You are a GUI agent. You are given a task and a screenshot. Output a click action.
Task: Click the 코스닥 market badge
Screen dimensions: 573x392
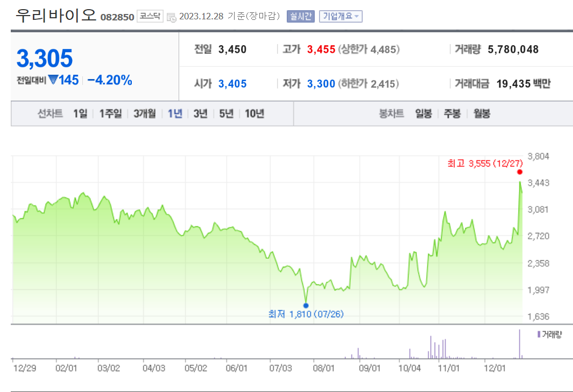pos(150,17)
